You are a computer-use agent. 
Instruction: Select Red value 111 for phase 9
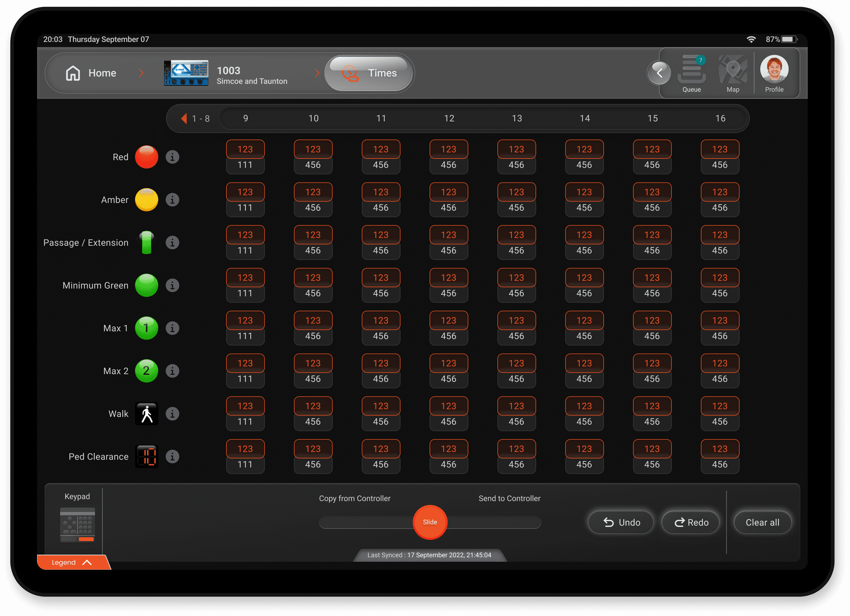[x=245, y=165]
